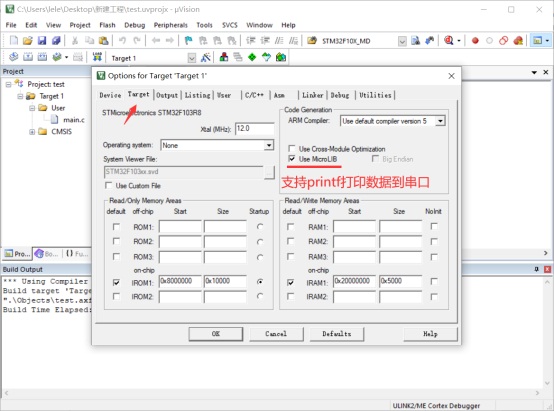Open the STM32F10X_MD find dropdown
554x411 pixels.
(402, 41)
